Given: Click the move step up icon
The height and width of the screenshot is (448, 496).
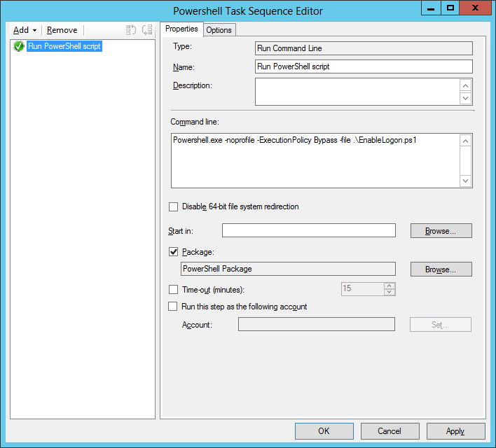Looking at the screenshot, I should [x=130, y=30].
